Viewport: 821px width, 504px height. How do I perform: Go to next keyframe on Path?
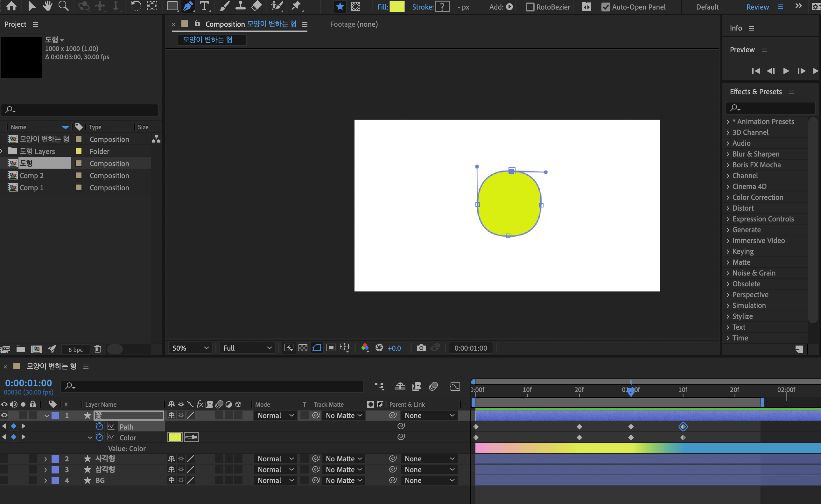tap(23, 426)
